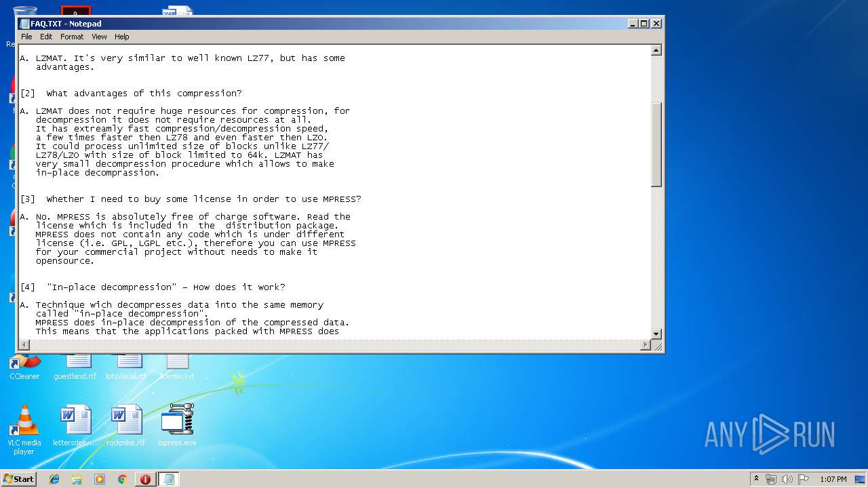Click line "A. Technique wich decompresses data"
This screenshot has height=488, width=868.
[x=172, y=305]
